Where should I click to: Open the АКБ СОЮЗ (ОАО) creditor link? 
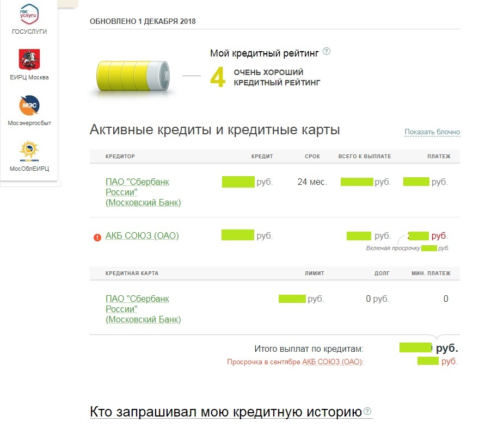[142, 235]
